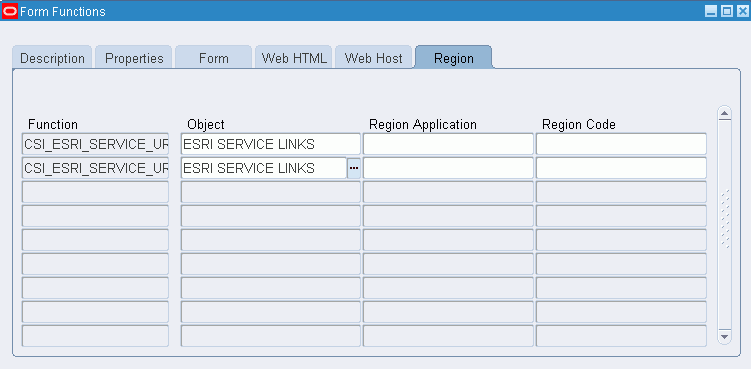This screenshot has width=751, height=369.
Task: Maximize the Form Functions window
Action: point(727,12)
